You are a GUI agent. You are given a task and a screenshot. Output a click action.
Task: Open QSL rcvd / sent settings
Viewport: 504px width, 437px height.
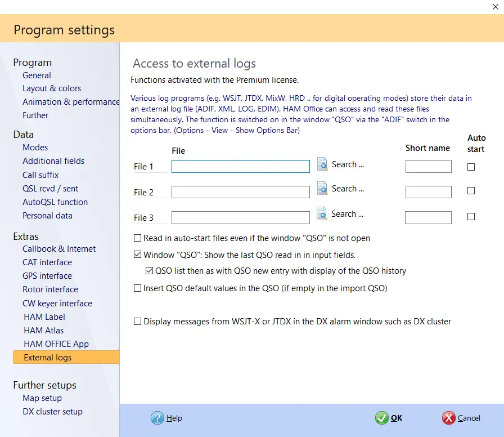[x=51, y=189]
